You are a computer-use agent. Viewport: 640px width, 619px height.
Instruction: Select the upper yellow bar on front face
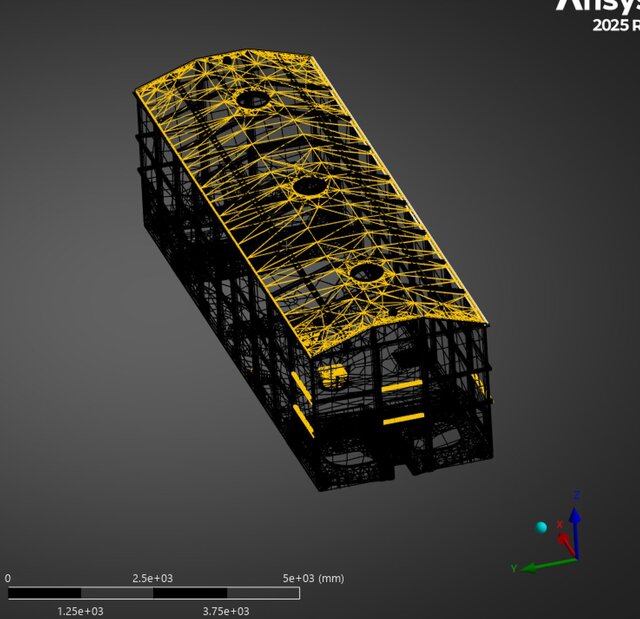(403, 385)
